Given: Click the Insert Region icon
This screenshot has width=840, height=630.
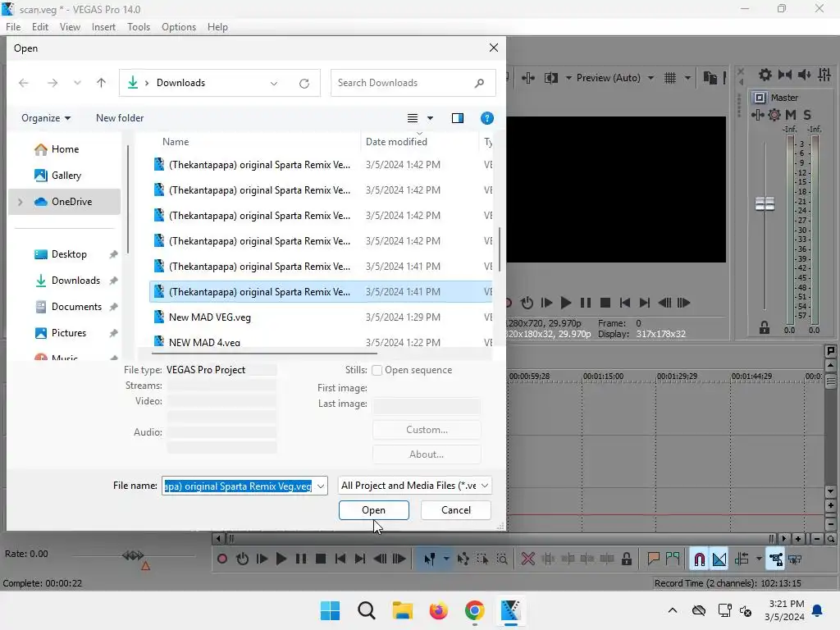Looking at the screenshot, I should pyautogui.click(x=673, y=559).
